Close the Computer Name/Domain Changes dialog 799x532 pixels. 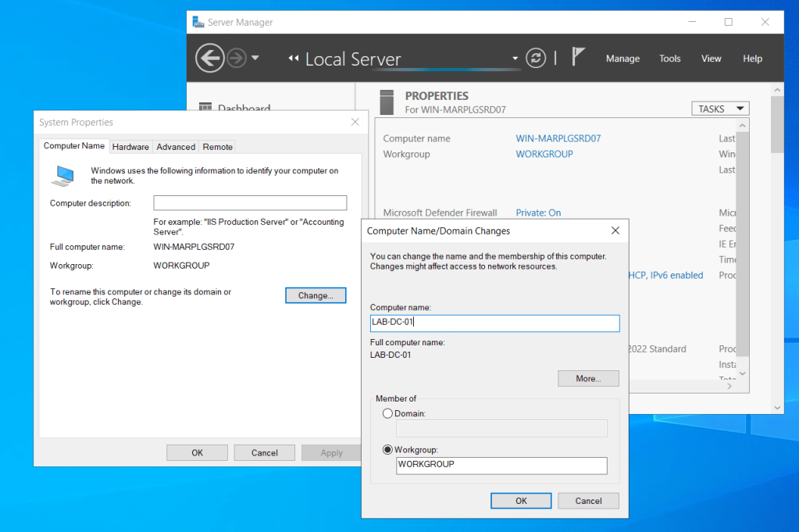click(615, 230)
